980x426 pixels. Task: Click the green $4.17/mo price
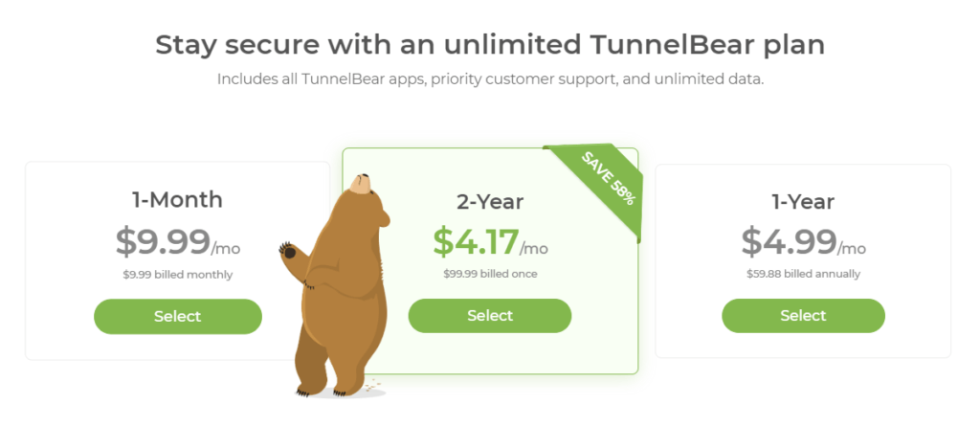point(490,243)
